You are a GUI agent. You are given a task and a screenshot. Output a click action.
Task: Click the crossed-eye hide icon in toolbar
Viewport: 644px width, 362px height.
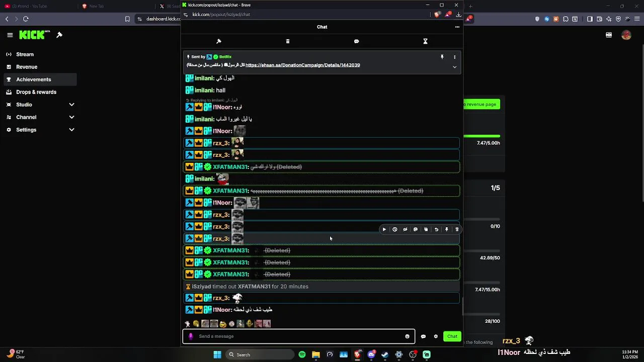405,229
